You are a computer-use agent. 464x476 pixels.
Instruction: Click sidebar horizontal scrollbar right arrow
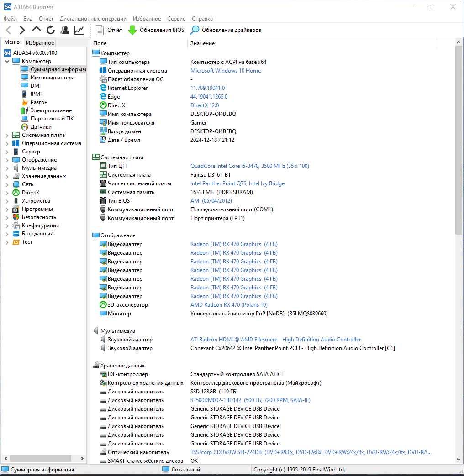click(x=82, y=458)
